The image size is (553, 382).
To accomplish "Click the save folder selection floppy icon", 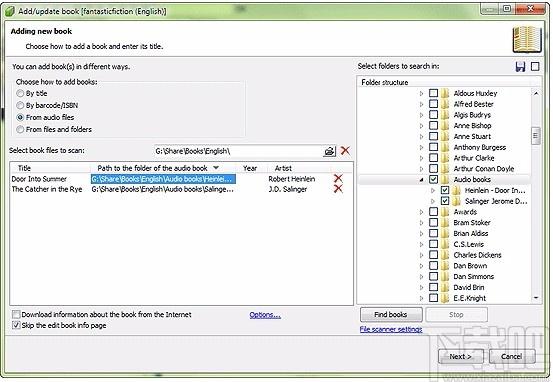I will click(520, 66).
